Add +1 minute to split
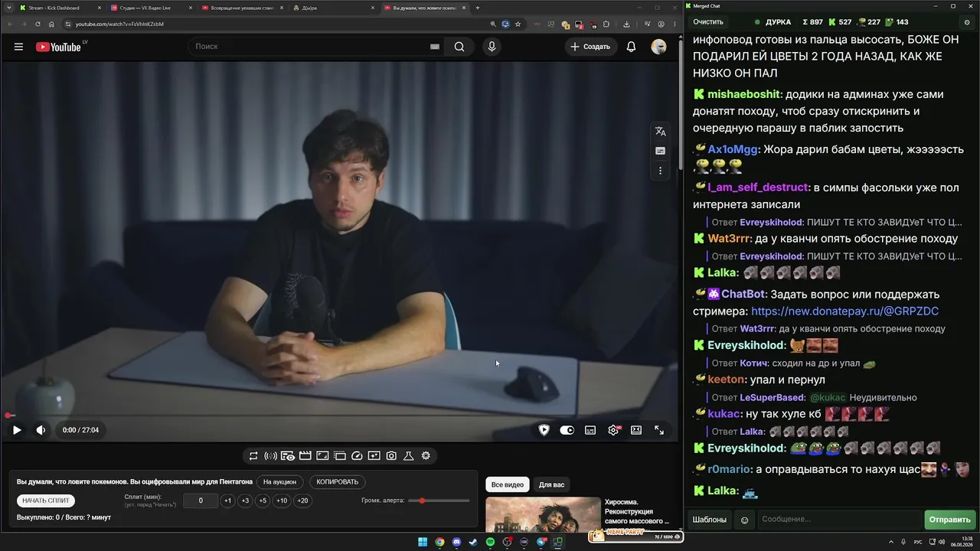Image resolution: width=980 pixels, height=551 pixels. (x=227, y=500)
